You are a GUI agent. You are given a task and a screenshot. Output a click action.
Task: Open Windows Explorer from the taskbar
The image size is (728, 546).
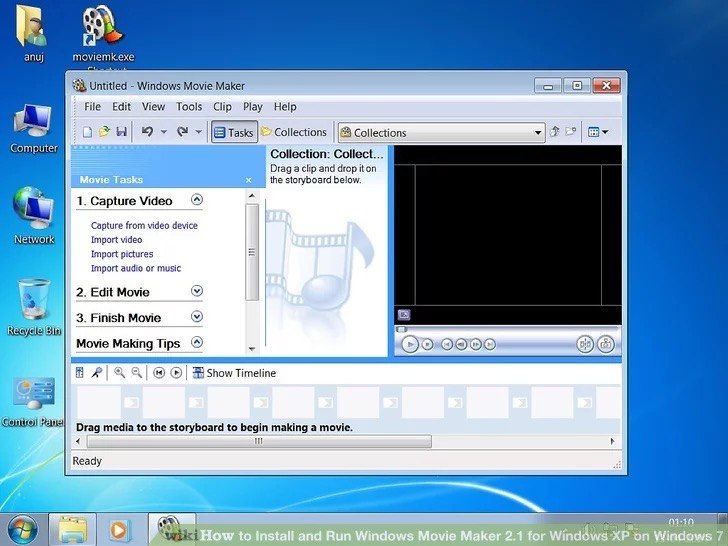[x=72, y=530]
